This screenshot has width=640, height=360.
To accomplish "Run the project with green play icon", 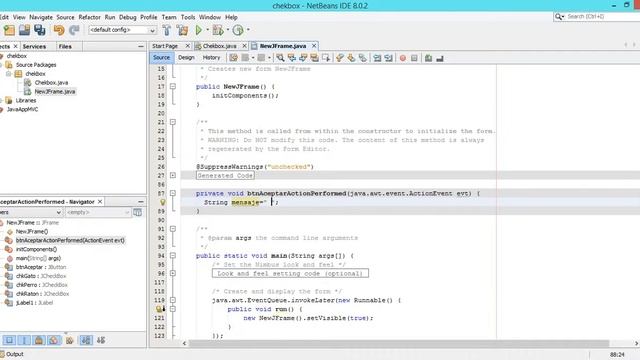I will (199, 30).
